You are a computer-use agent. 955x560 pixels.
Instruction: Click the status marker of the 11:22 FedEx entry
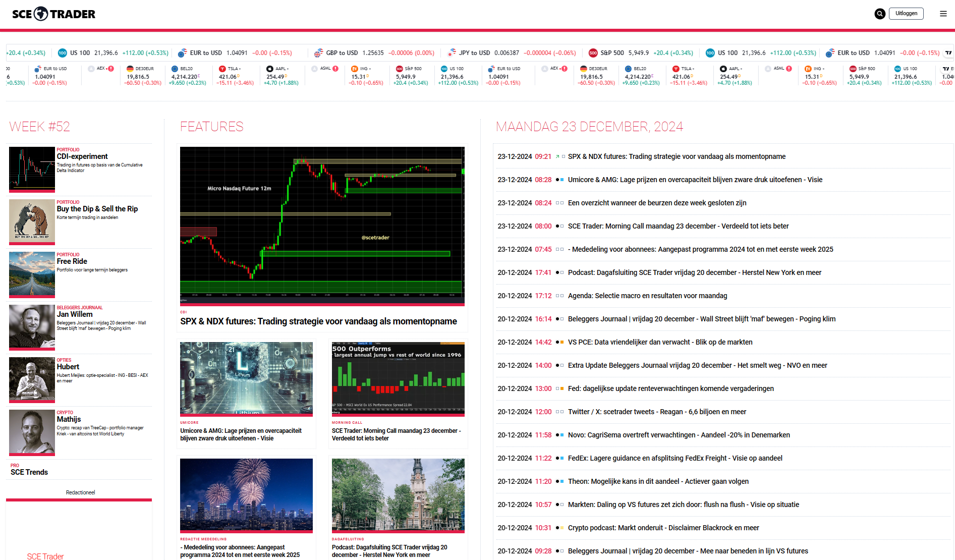(x=559, y=459)
